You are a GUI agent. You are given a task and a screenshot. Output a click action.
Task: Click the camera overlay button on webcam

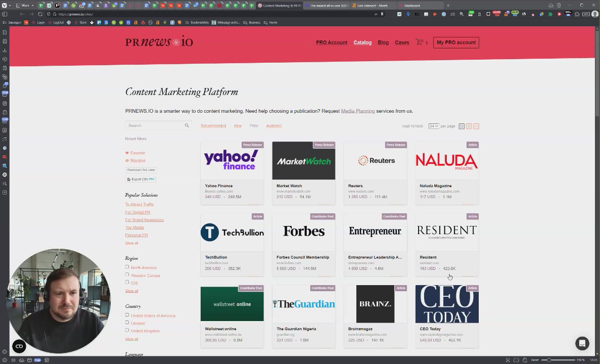19,346
